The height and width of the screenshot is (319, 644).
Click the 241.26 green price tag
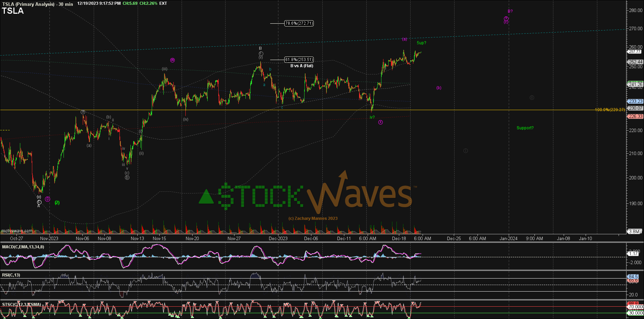635,84
